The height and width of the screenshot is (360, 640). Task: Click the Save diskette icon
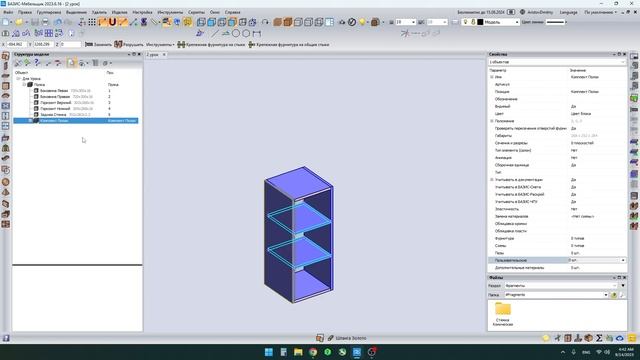pos(35,22)
